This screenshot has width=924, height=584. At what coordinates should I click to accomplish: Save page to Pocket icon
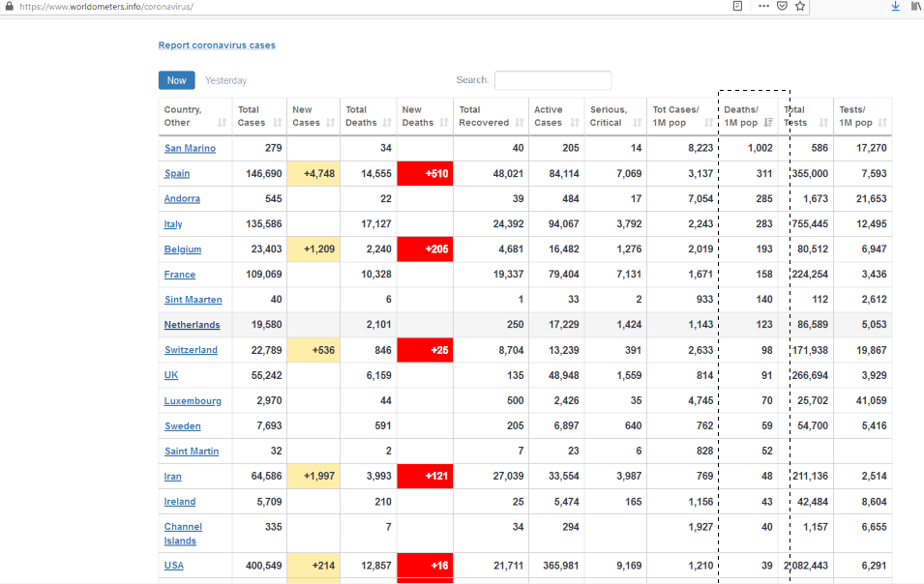coord(782,6)
